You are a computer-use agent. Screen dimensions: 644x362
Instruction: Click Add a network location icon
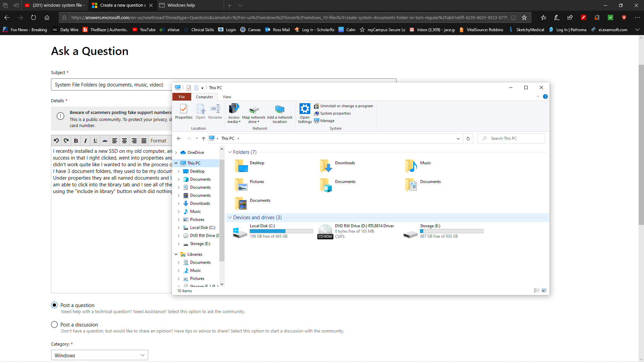280,113
